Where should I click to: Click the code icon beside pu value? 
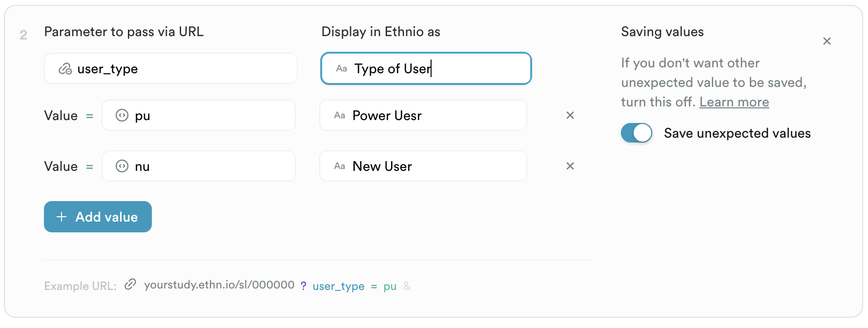(x=122, y=116)
